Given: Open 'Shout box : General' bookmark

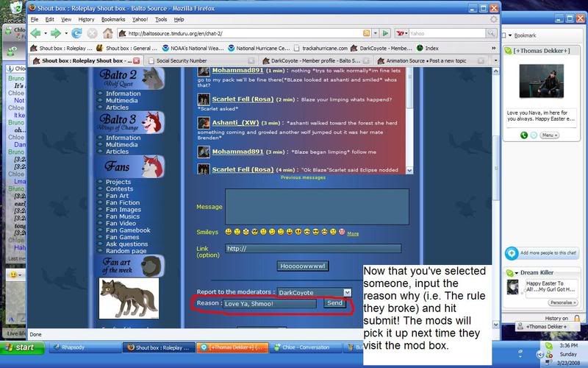Looking at the screenshot, I should pyautogui.click(x=127, y=48).
